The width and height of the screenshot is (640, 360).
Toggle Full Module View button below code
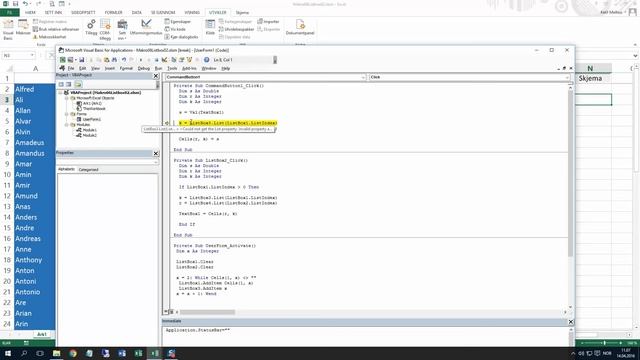(x=171, y=312)
